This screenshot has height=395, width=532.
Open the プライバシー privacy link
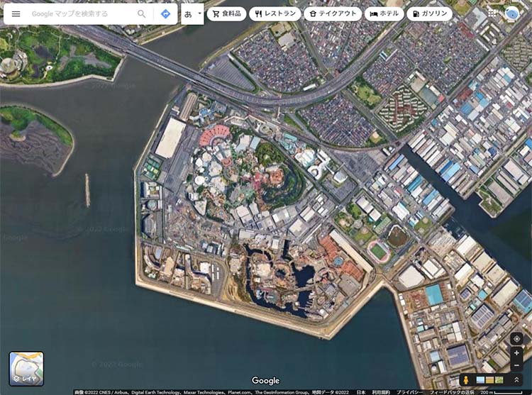coord(409,392)
